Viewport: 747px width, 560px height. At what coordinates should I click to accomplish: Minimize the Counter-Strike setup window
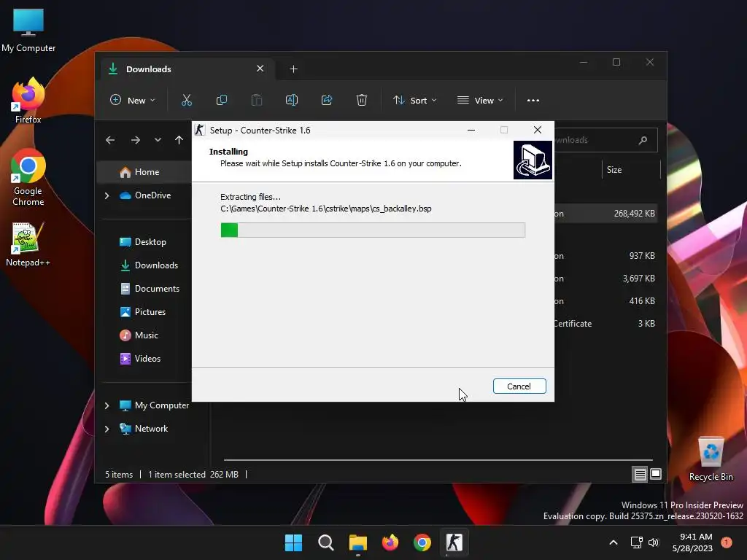click(471, 130)
